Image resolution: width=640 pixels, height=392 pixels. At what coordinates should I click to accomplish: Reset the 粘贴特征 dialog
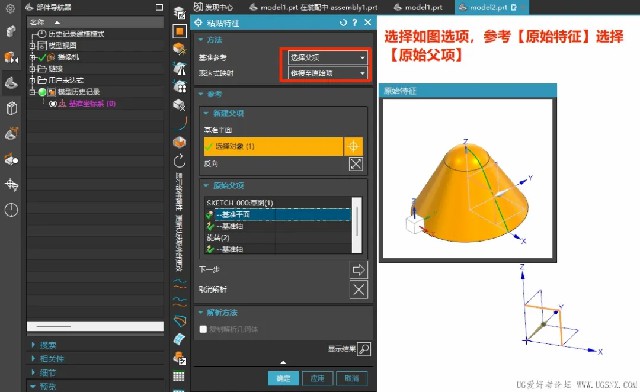(343, 23)
